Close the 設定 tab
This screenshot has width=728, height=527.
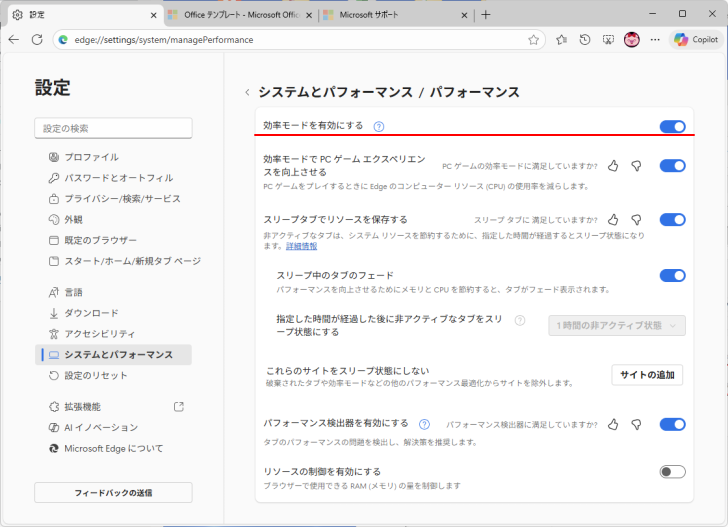(x=154, y=15)
